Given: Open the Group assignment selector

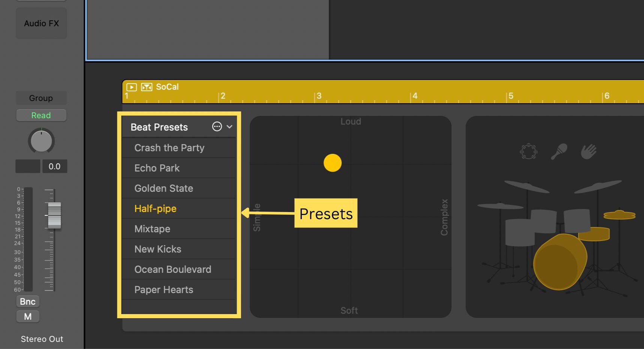Looking at the screenshot, I should (x=41, y=98).
